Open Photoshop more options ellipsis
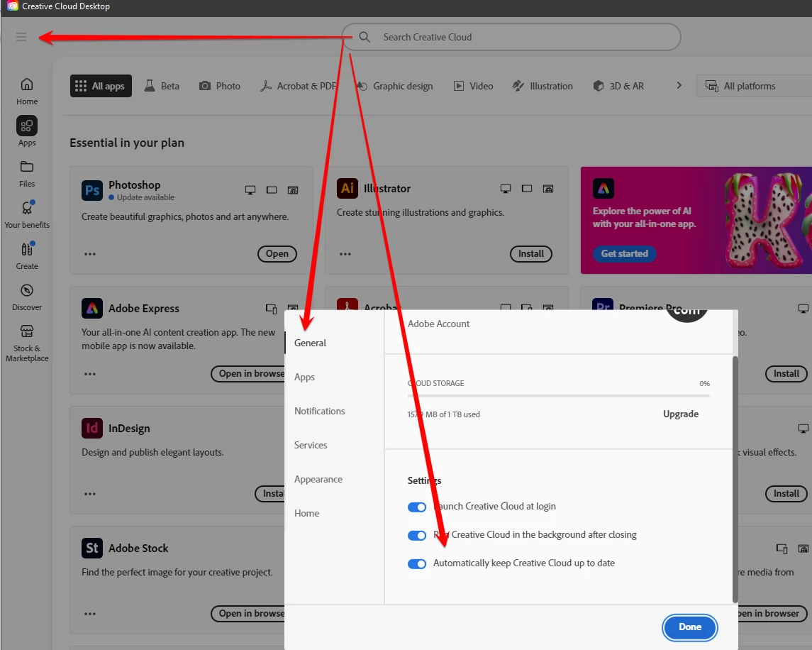Viewport: 812px width, 650px height. tap(90, 254)
